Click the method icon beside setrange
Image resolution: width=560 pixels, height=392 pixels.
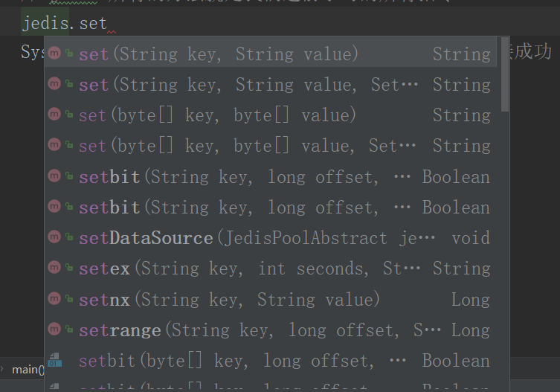click(x=54, y=330)
